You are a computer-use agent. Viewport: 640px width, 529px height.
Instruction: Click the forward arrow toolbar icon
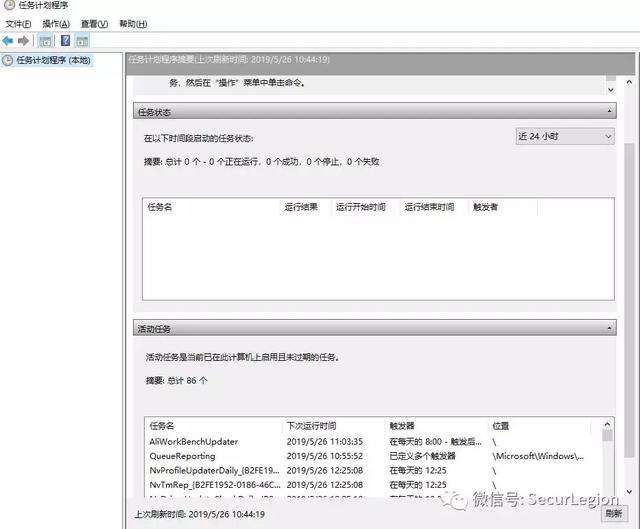(x=23, y=40)
